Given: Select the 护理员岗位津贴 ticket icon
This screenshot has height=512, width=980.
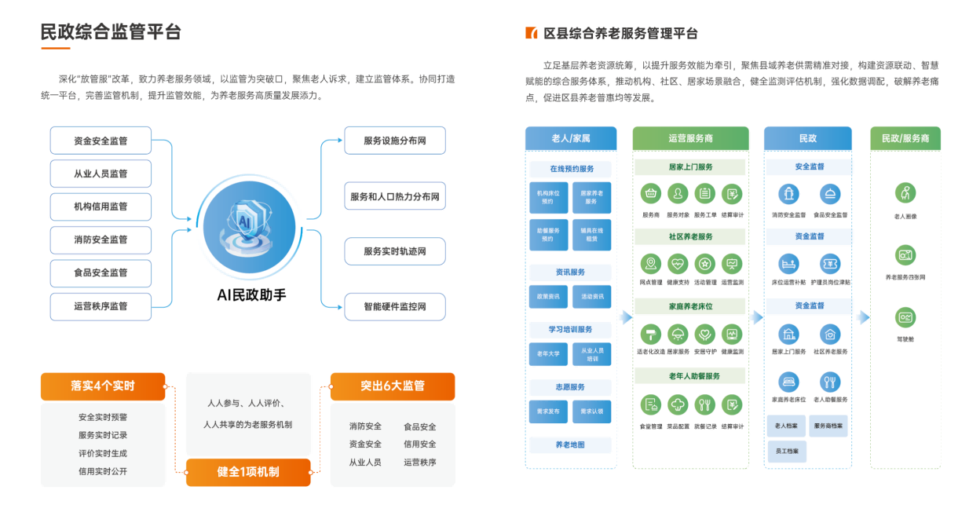Looking at the screenshot, I should [830, 263].
